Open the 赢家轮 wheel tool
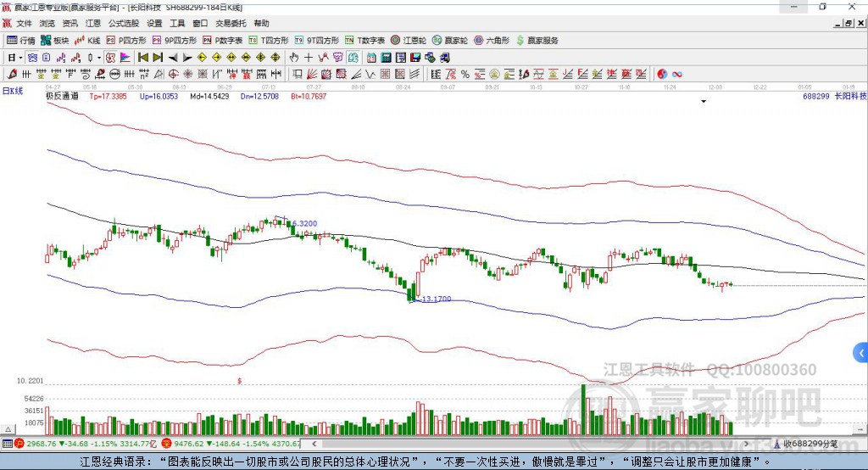The height and width of the screenshot is (470, 868). (450, 41)
